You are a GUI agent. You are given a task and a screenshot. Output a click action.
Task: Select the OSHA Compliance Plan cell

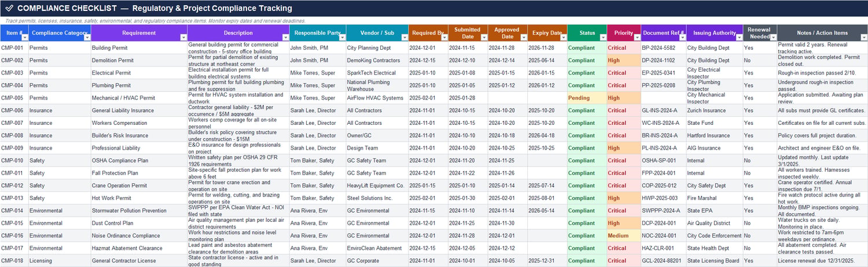[x=139, y=161]
